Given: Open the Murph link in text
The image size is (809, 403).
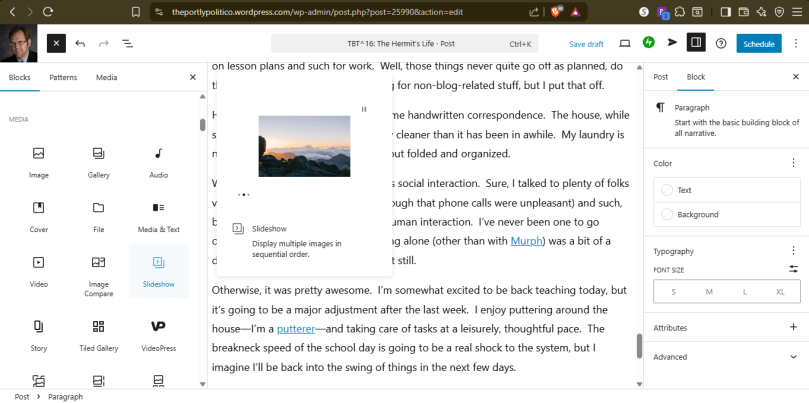Looking at the screenshot, I should click(525, 240).
